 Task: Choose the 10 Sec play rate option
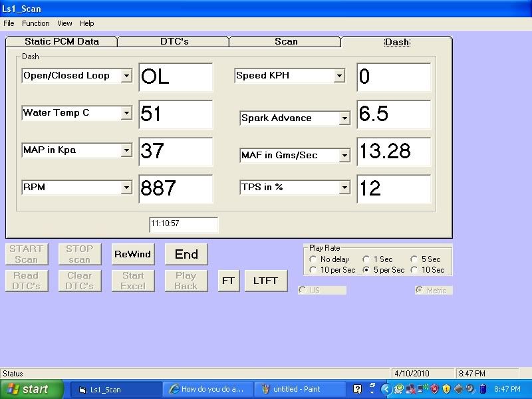pos(416,270)
